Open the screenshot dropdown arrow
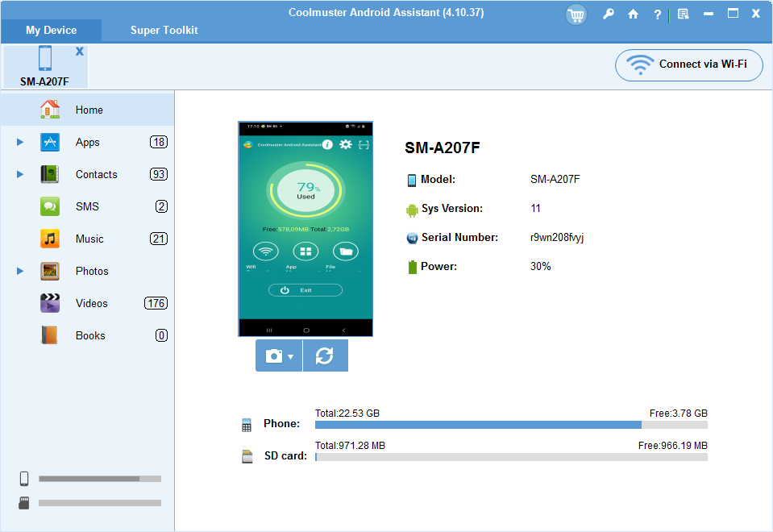The height and width of the screenshot is (532, 773). (291, 356)
